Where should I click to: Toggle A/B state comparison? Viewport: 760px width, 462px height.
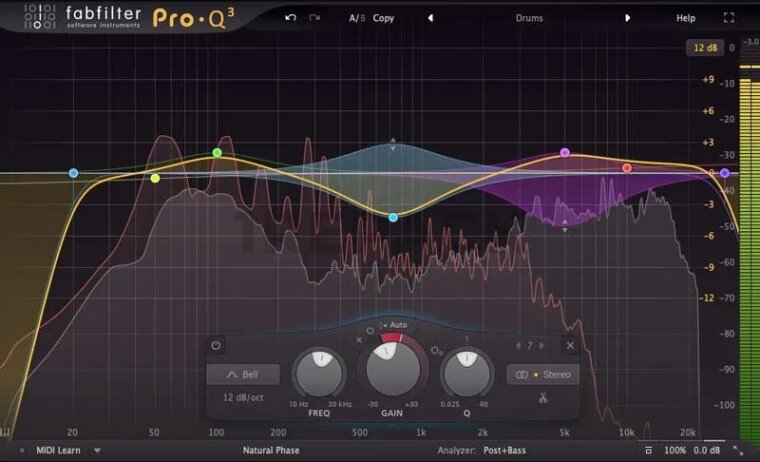355,18
